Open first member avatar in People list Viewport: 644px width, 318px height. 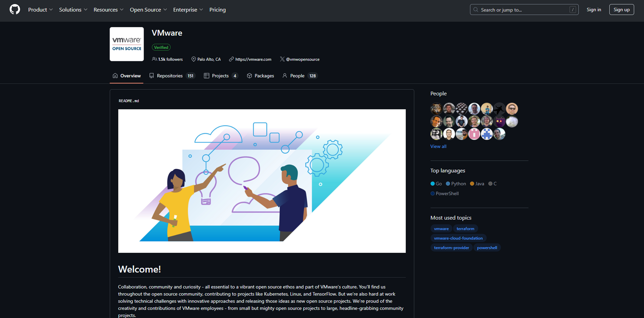[x=436, y=109]
